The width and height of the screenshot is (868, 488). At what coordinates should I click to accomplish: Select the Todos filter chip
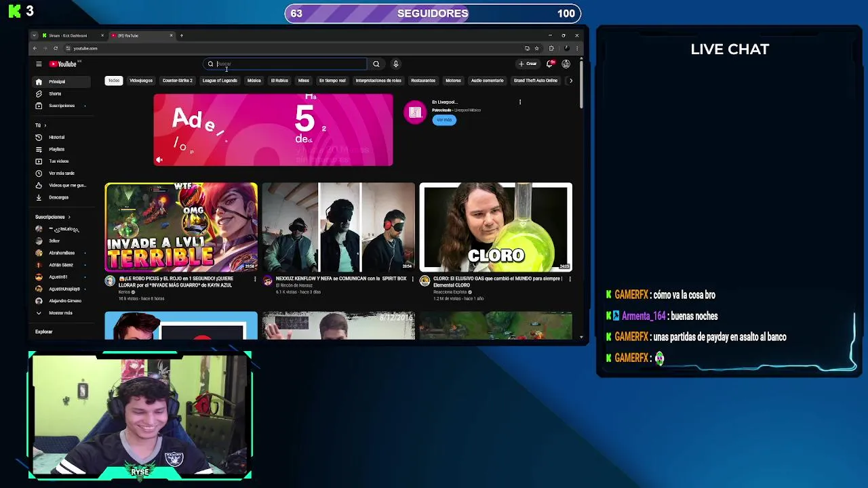coord(114,81)
